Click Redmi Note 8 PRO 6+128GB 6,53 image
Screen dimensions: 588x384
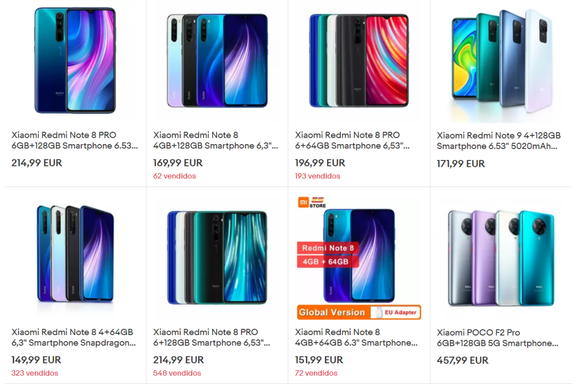tap(217, 257)
